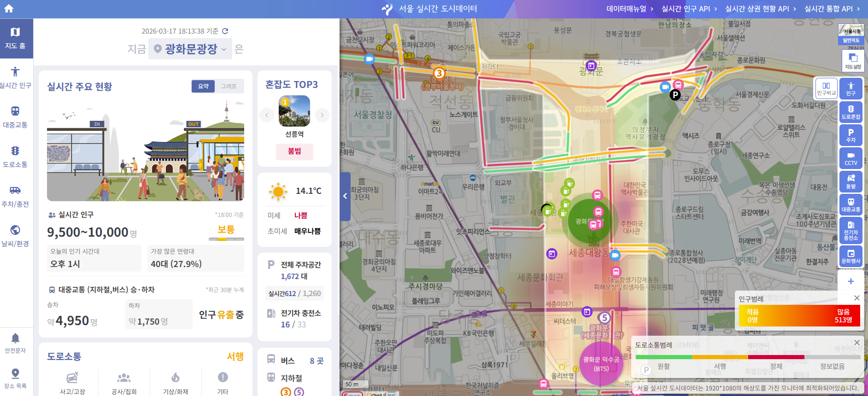
Task: Open the 광화문광장 location dropdown
Action: pyautogui.click(x=190, y=49)
